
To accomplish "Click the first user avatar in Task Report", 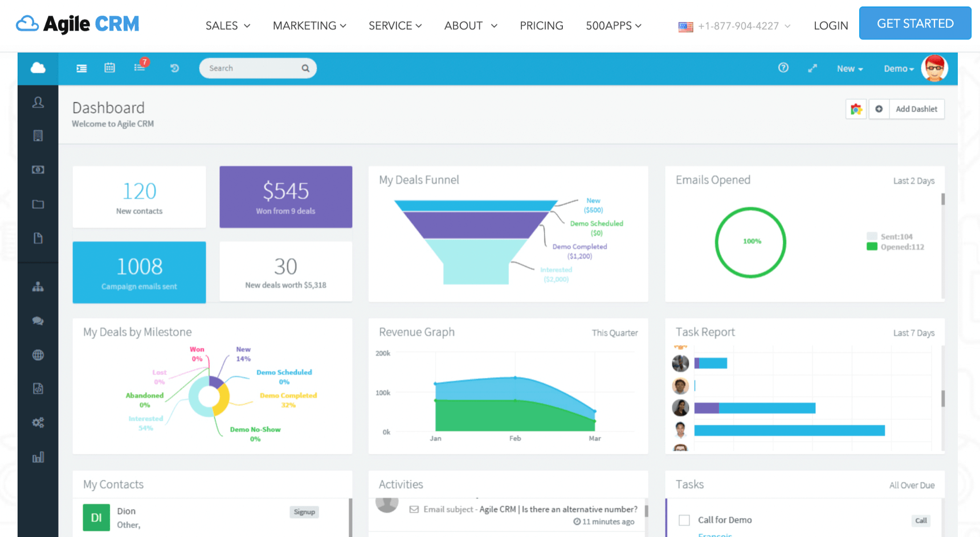I will click(x=680, y=363).
